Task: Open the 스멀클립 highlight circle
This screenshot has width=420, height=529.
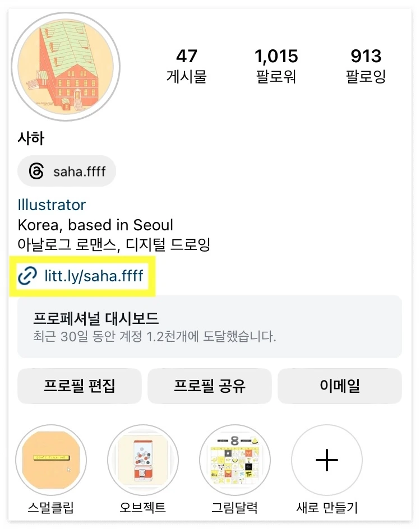Action: click(x=51, y=460)
